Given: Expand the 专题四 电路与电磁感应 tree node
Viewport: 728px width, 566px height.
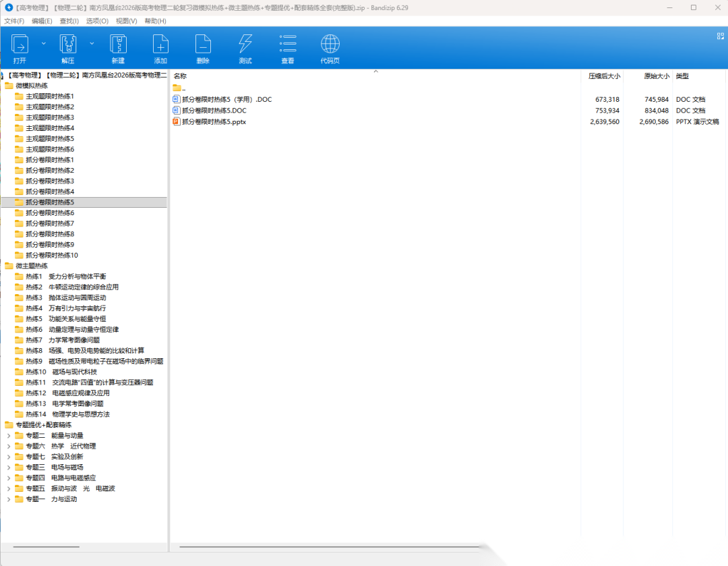Looking at the screenshot, I should click(9, 478).
